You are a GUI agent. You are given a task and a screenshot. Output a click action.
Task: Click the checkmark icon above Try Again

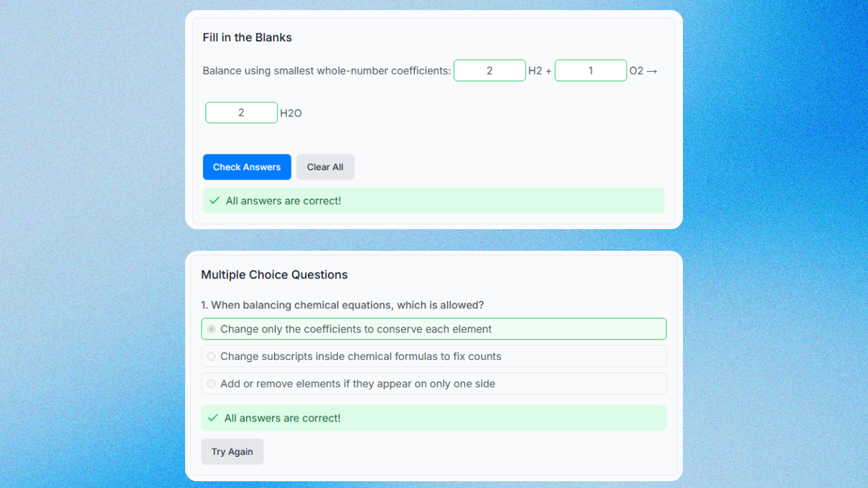213,418
